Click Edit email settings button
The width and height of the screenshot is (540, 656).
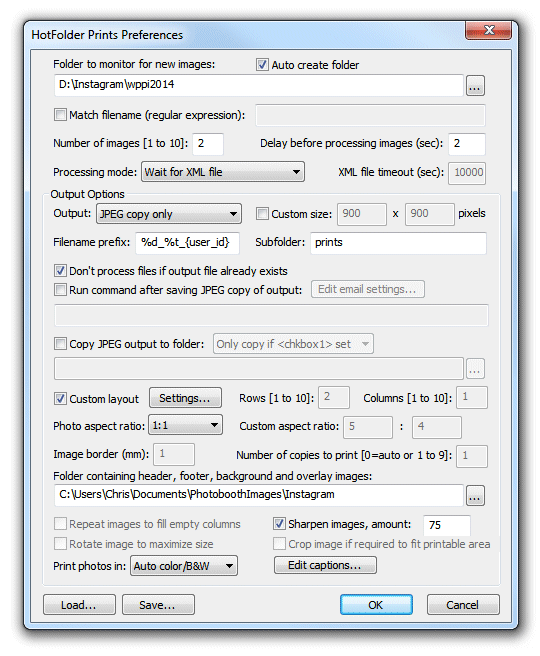click(x=368, y=289)
